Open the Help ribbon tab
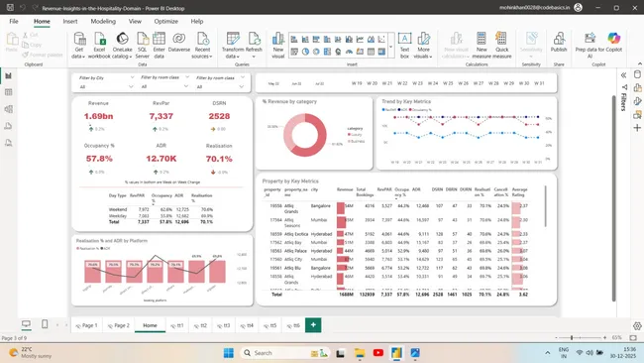Image resolution: width=644 pixels, height=363 pixels. click(x=197, y=22)
